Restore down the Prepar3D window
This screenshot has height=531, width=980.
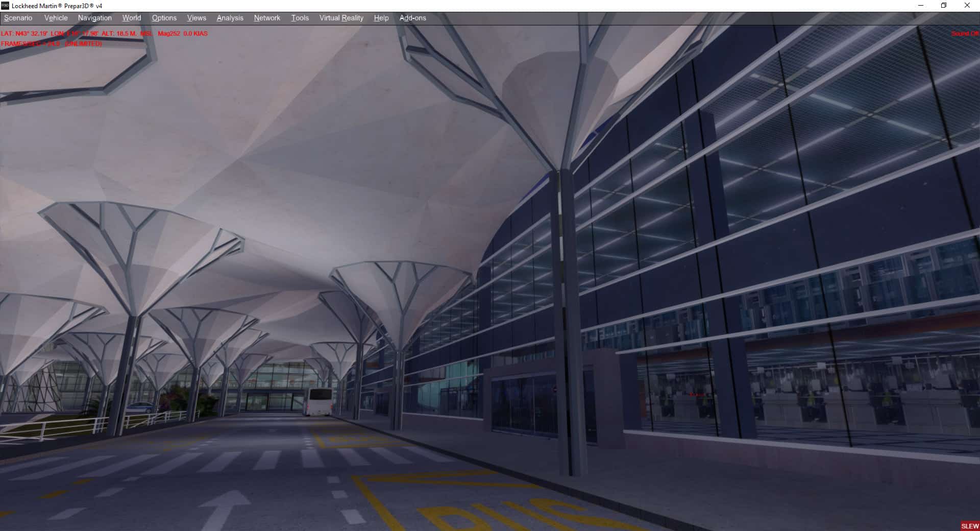(x=944, y=6)
